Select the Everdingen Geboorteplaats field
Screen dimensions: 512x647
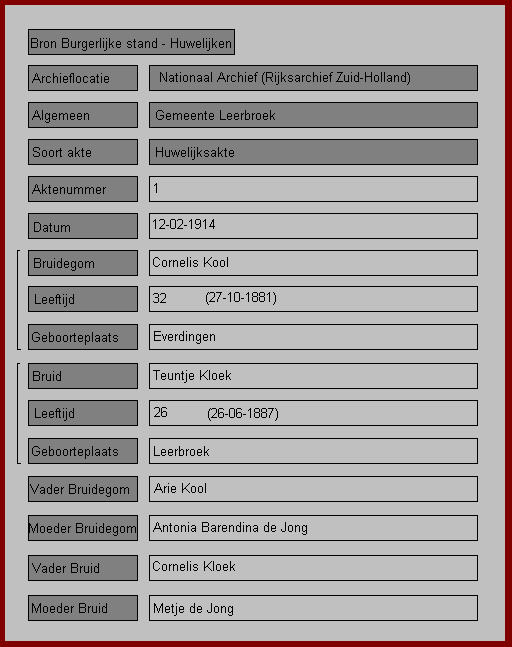313,337
